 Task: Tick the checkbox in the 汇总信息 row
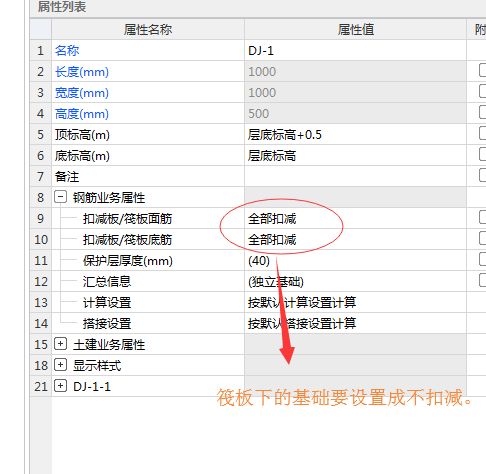(482, 281)
